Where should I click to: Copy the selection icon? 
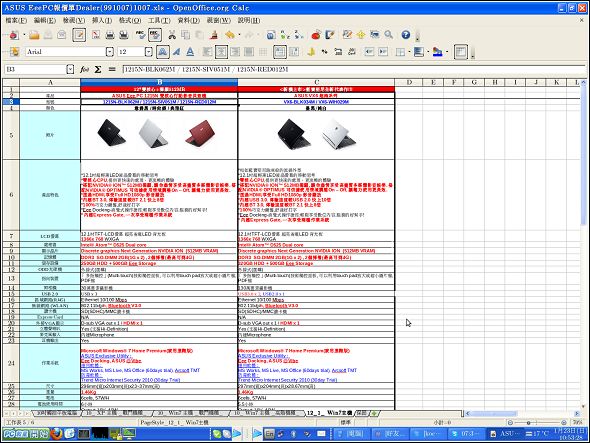pos(186,35)
